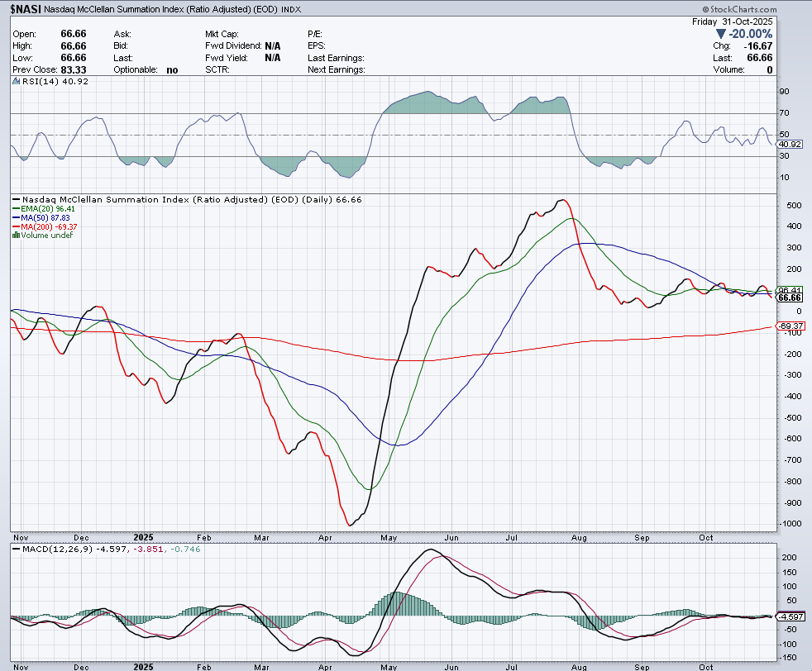
Task: Click the Open value 66.66
Action: pos(74,34)
